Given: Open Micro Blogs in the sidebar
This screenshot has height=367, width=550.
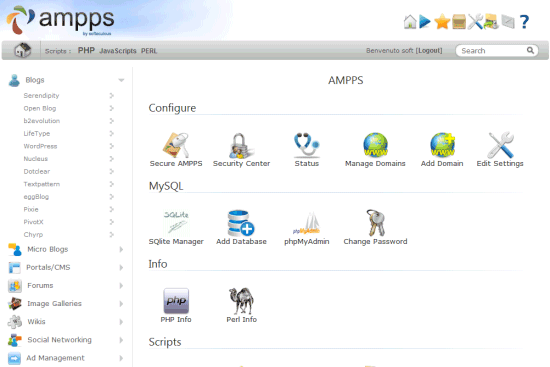Looking at the screenshot, I should (x=48, y=249).
